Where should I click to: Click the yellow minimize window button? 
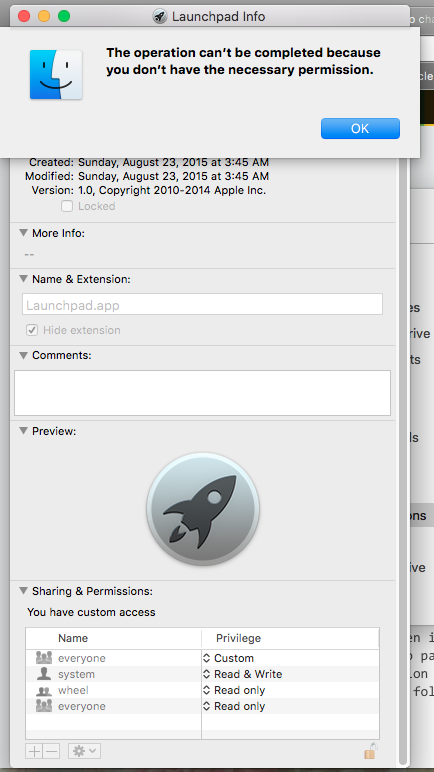44,16
